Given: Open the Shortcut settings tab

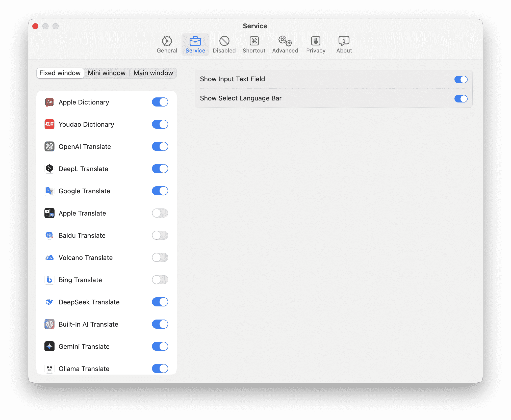Looking at the screenshot, I should 254,45.
